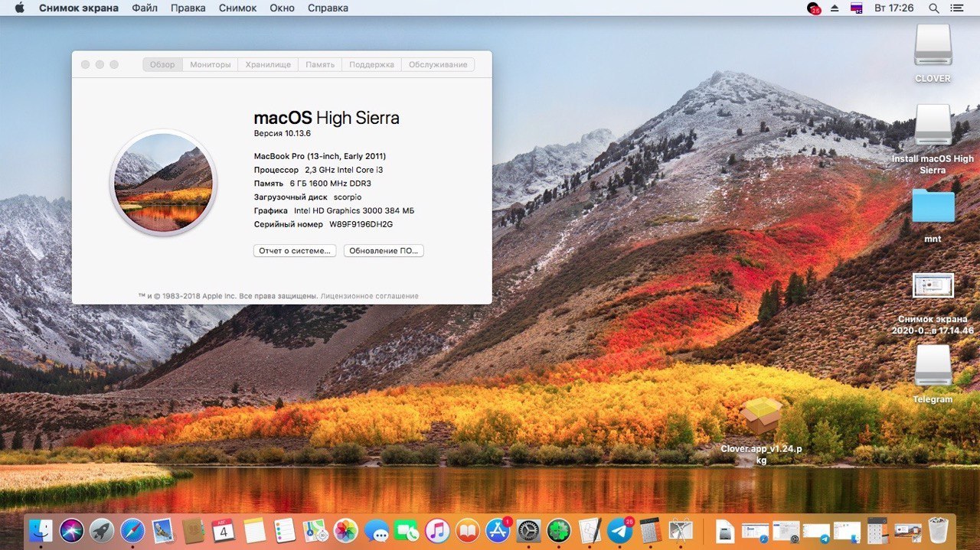Screen dimensions: 980x550
Task: Select the Снимок экрана file thumbnail
Action: click(x=933, y=286)
